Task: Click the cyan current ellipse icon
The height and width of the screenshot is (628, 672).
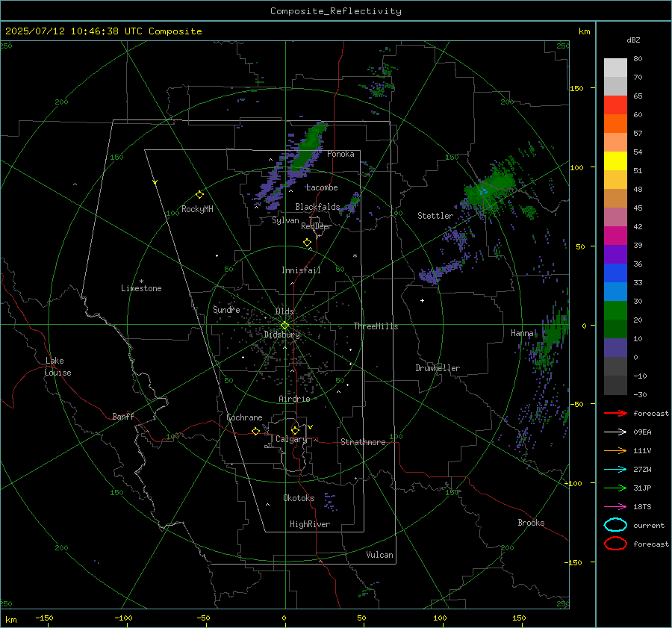Action: (x=615, y=525)
